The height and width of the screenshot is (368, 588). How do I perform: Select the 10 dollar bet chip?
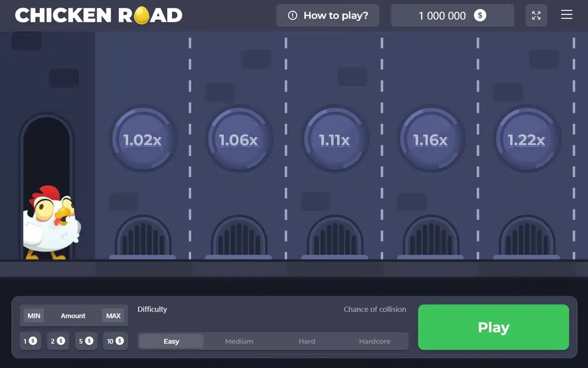click(x=115, y=341)
